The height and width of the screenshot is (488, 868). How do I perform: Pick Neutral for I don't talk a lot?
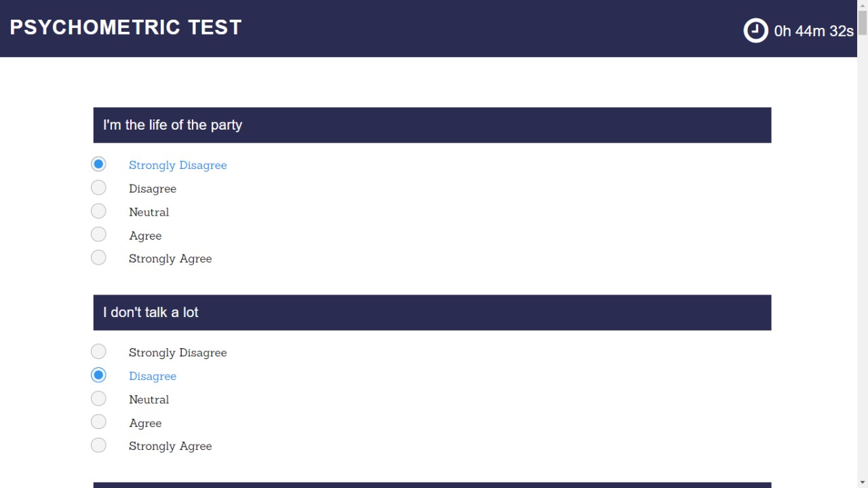click(x=98, y=398)
